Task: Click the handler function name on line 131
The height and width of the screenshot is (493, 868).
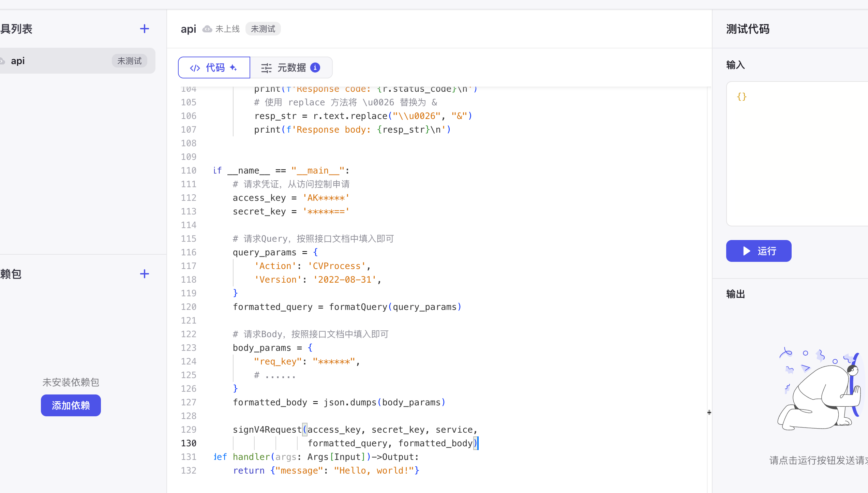Action: pos(251,457)
